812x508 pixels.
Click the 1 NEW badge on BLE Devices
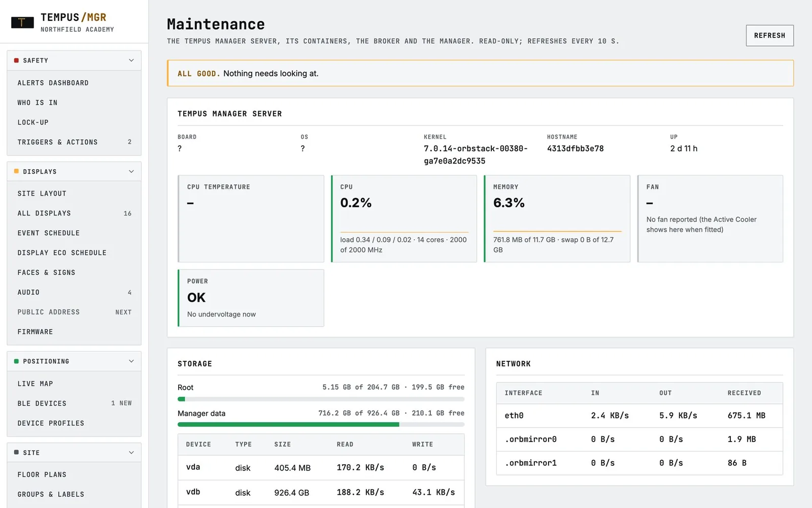point(121,403)
